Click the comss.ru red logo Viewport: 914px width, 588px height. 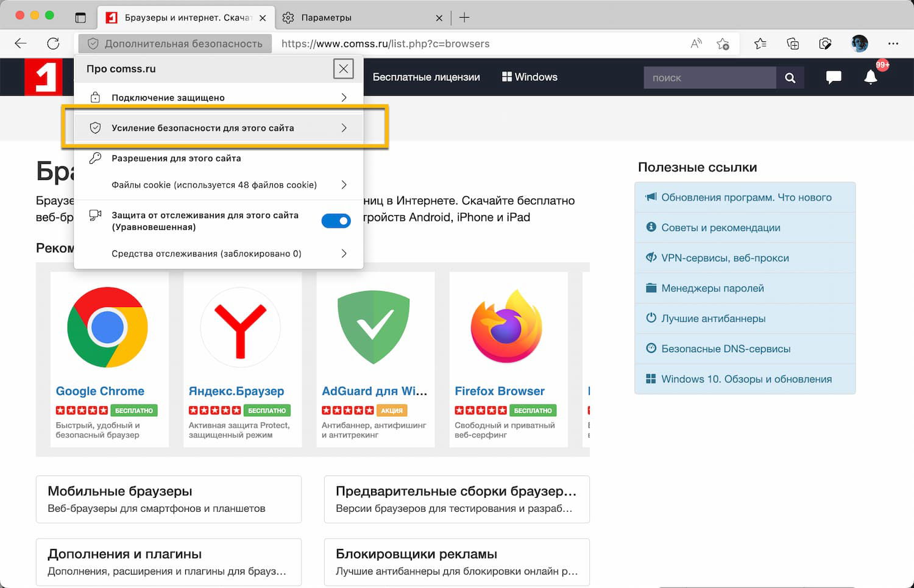(x=43, y=77)
